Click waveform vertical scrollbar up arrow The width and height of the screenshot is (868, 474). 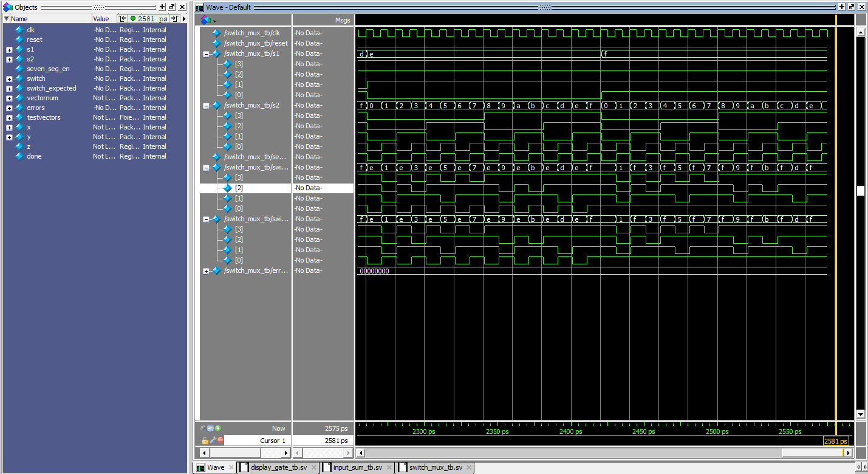click(860, 32)
